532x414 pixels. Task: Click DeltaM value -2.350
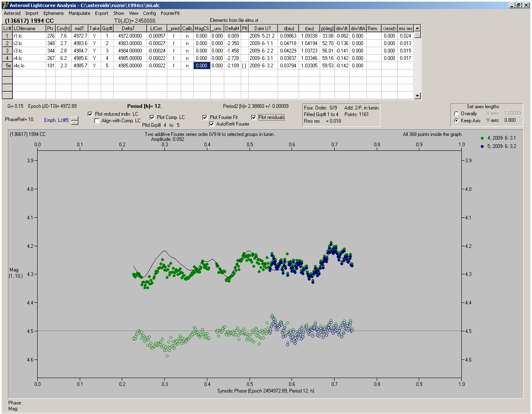point(233,43)
